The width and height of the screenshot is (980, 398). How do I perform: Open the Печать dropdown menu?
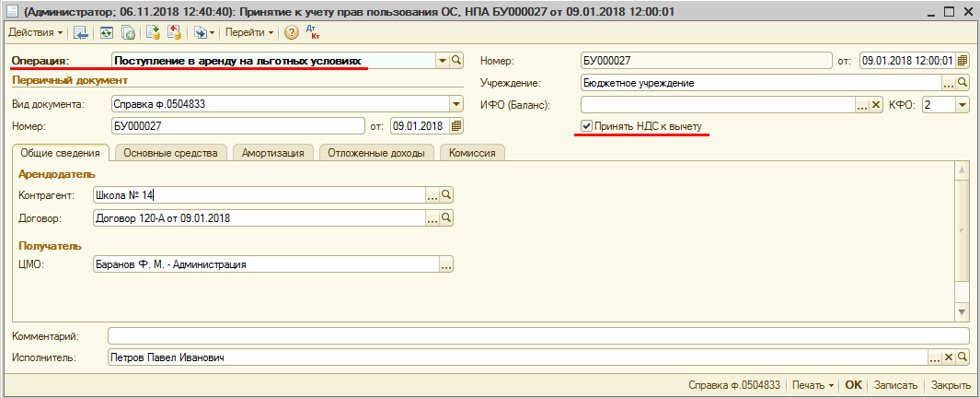tap(813, 385)
